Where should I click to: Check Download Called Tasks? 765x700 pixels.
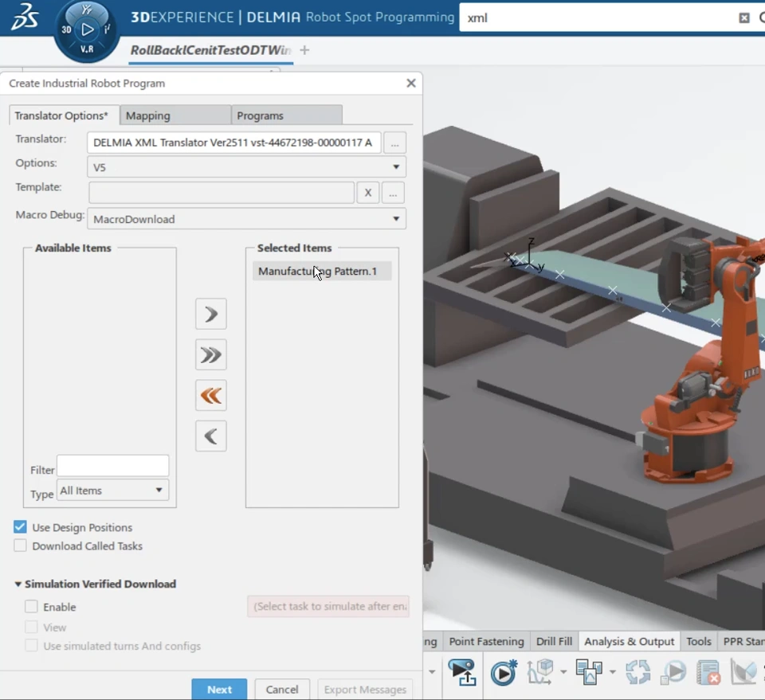tap(20, 546)
